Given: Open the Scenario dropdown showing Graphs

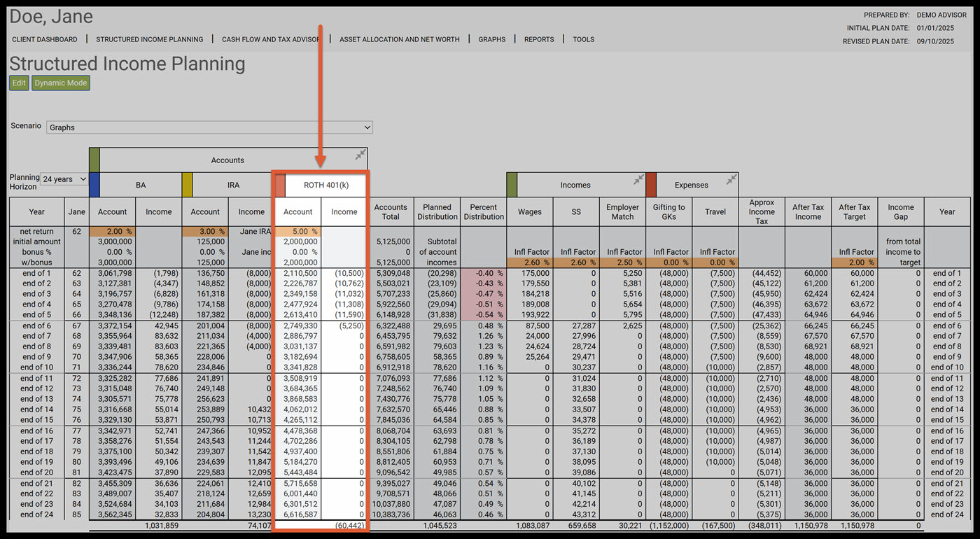Looking at the screenshot, I should [209, 127].
